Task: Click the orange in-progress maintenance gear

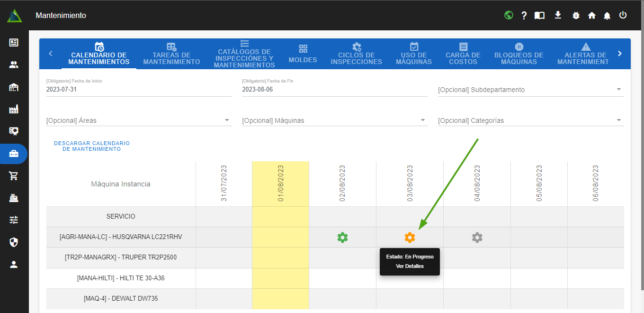Action: [x=410, y=238]
